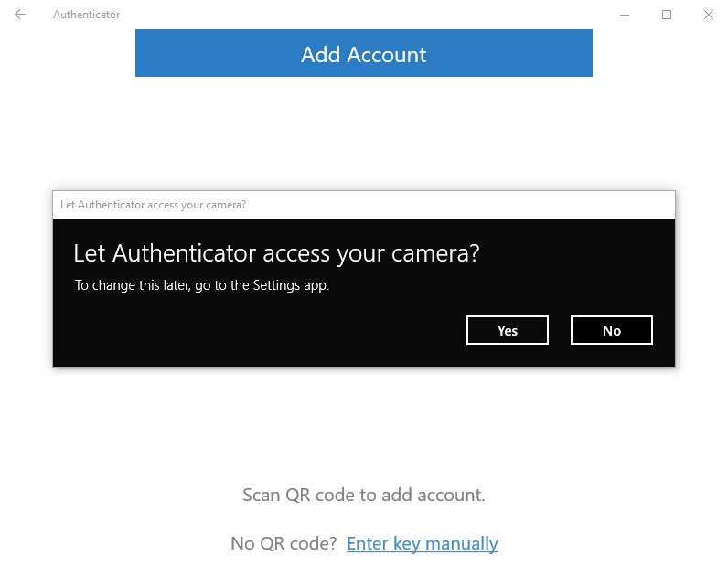Viewport: 728px width, 577px height.
Task: Select the 'Scan QR code to add account.' text
Action: click(x=363, y=495)
